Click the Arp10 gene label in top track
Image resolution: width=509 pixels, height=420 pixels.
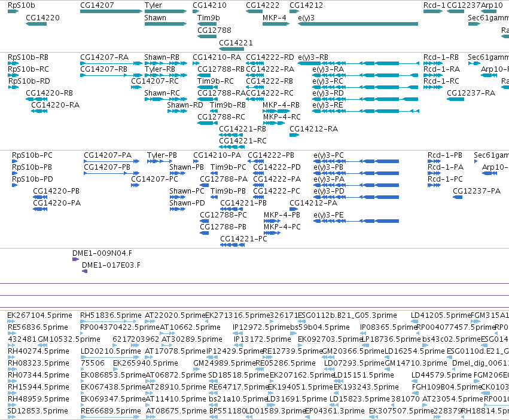click(x=492, y=5)
